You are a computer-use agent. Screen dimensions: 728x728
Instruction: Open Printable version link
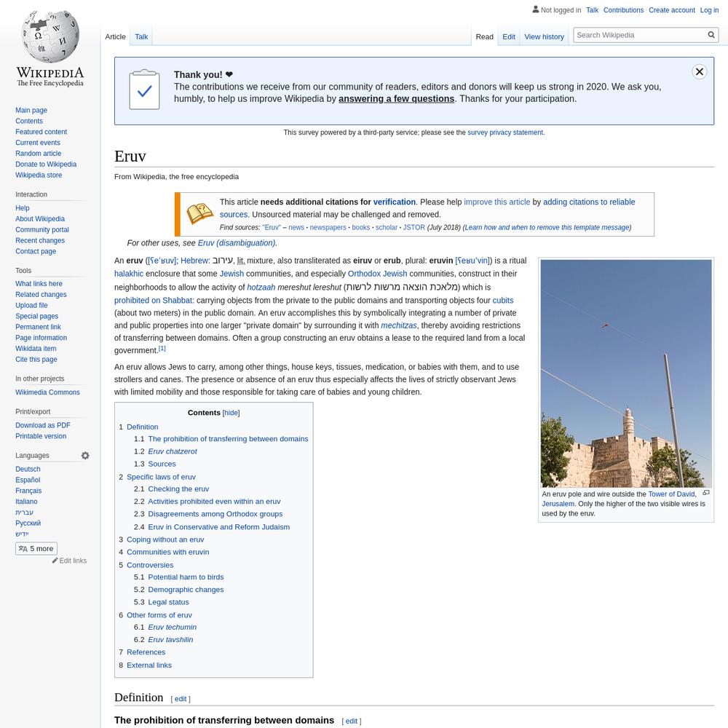point(40,436)
